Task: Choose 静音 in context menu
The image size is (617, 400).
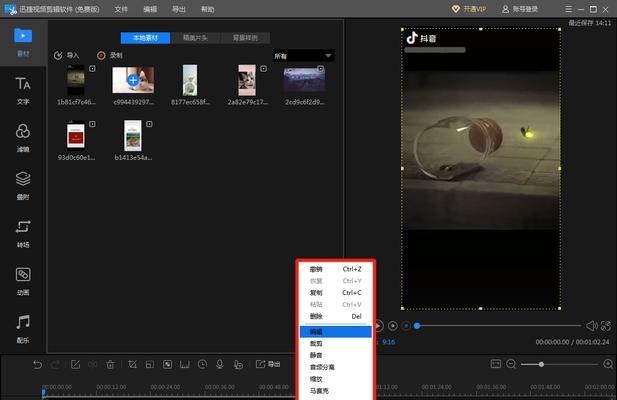Action: click(x=335, y=355)
